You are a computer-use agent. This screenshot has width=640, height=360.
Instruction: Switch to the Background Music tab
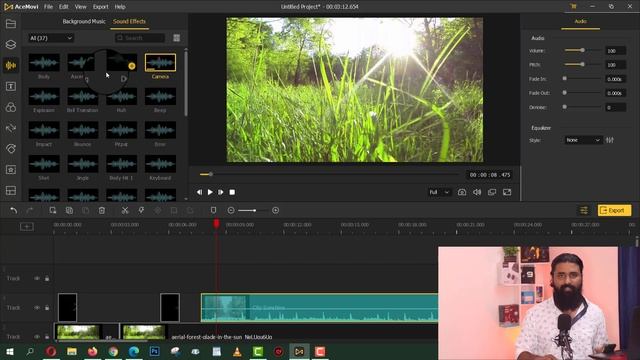click(x=84, y=21)
